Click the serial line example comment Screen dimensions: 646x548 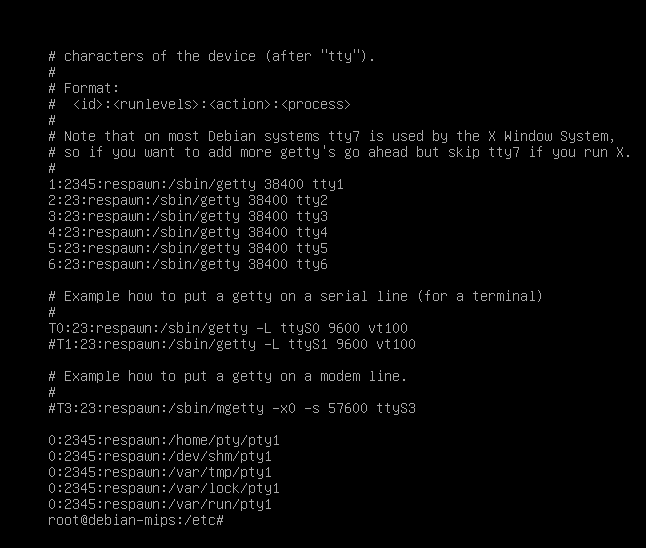click(295, 296)
